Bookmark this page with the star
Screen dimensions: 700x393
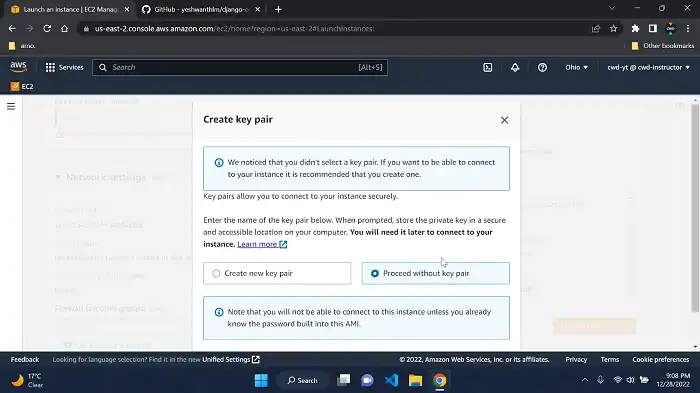tap(613, 29)
